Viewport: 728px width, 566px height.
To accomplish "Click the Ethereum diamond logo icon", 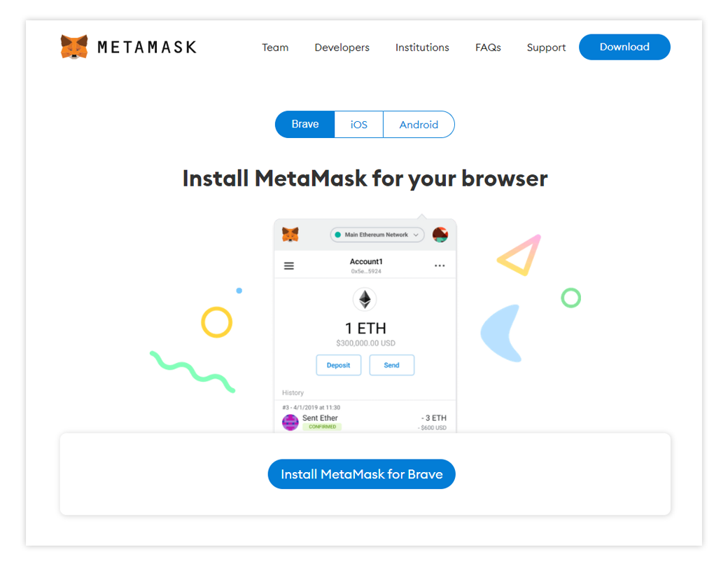I will point(365,299).
